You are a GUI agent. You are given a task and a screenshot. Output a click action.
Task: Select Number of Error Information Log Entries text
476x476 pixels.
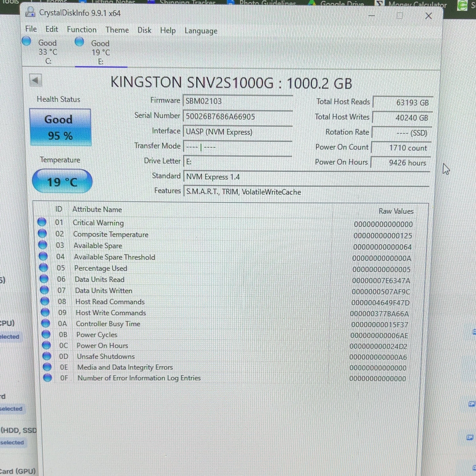(x=139, y=378)
